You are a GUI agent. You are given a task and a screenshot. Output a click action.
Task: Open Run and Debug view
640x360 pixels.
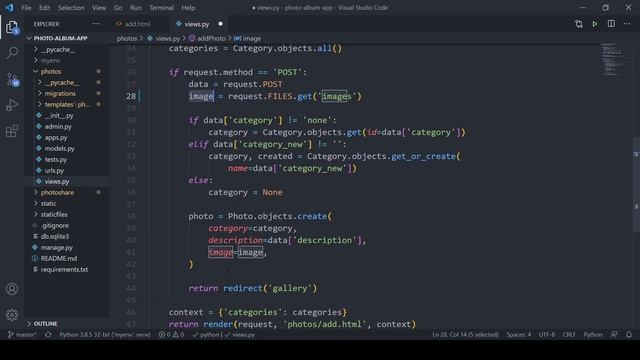point(12,105)
